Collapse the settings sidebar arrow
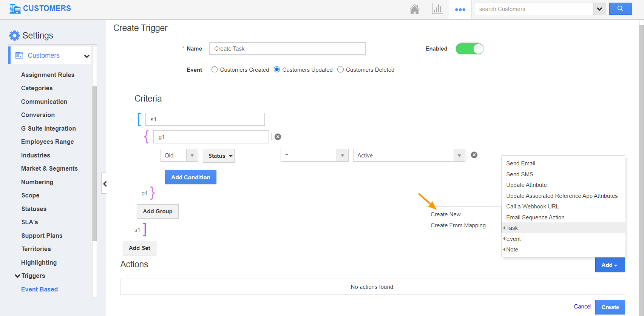 pos(105,184)
